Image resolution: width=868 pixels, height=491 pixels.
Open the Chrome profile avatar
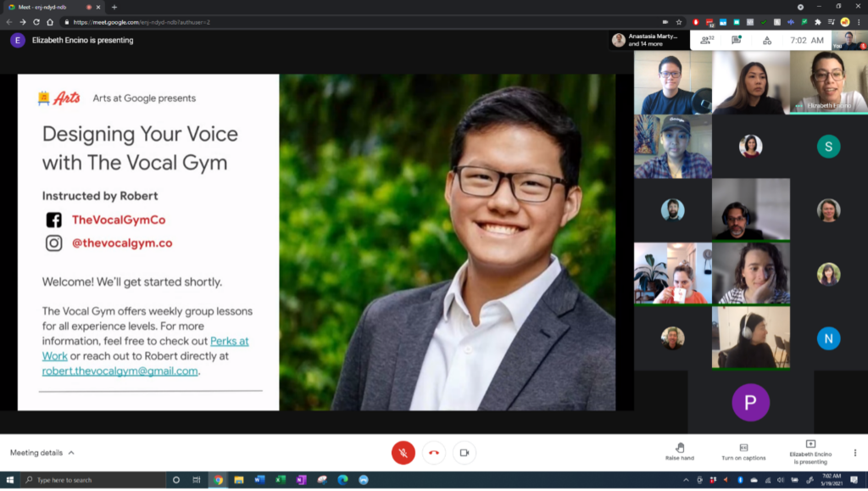845,22
